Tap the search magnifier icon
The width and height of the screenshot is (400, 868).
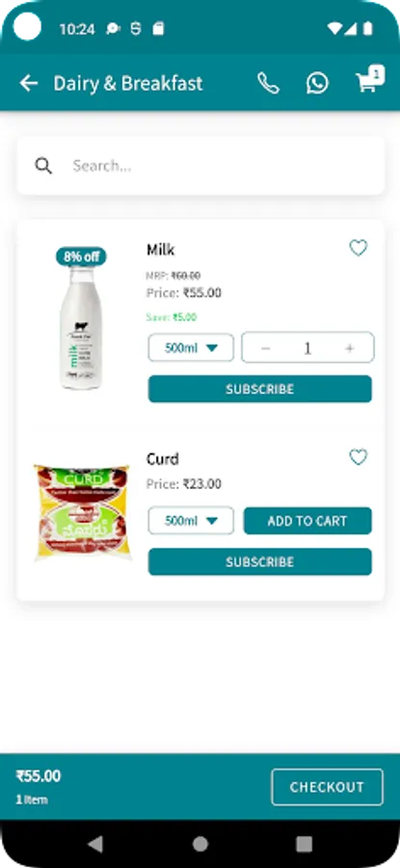coord(43,166)
